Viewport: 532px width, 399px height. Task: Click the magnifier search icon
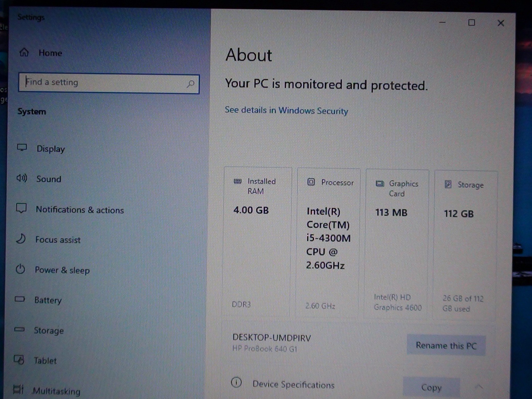[191, 84]
